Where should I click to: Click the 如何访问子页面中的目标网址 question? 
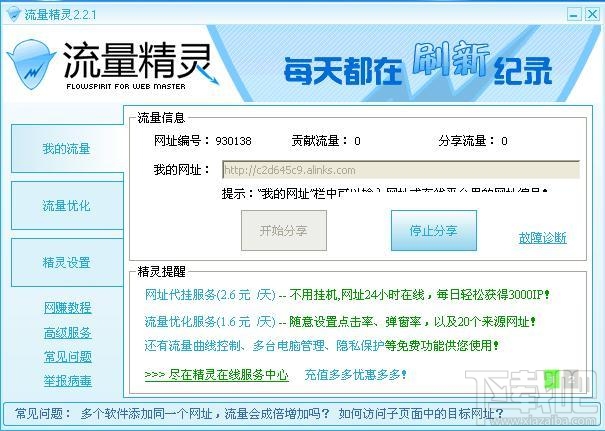[421, 414]
